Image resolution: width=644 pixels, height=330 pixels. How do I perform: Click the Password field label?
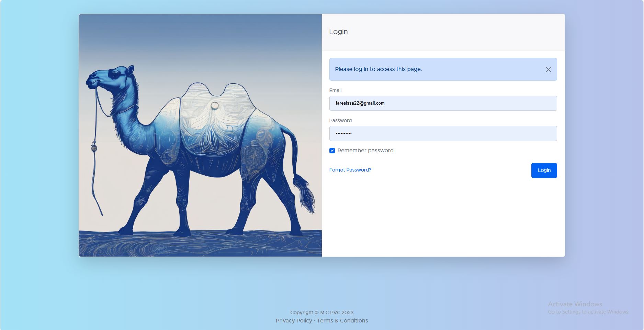(x=340, y=120)
